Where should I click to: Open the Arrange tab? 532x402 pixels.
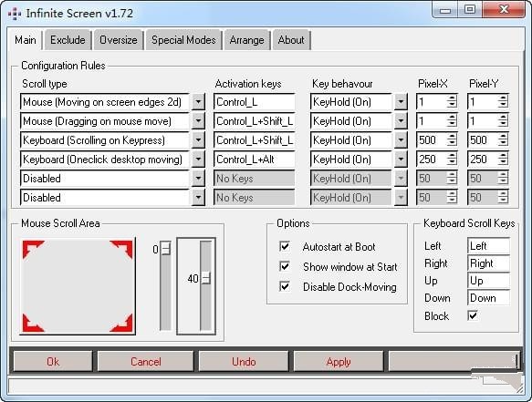(246, 40)
